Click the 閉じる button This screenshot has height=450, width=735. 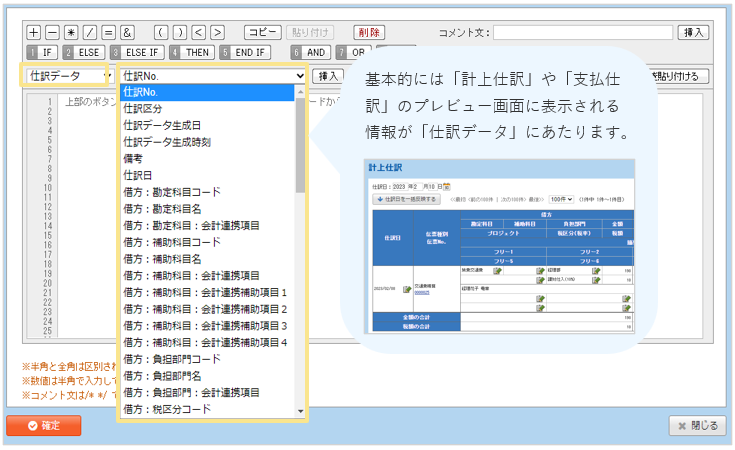tap(697, 426)
